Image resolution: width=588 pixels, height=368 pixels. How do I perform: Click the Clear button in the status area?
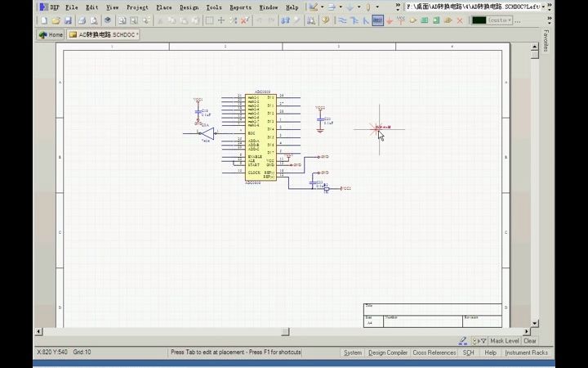pyautogui.click(x=529, y=341)
